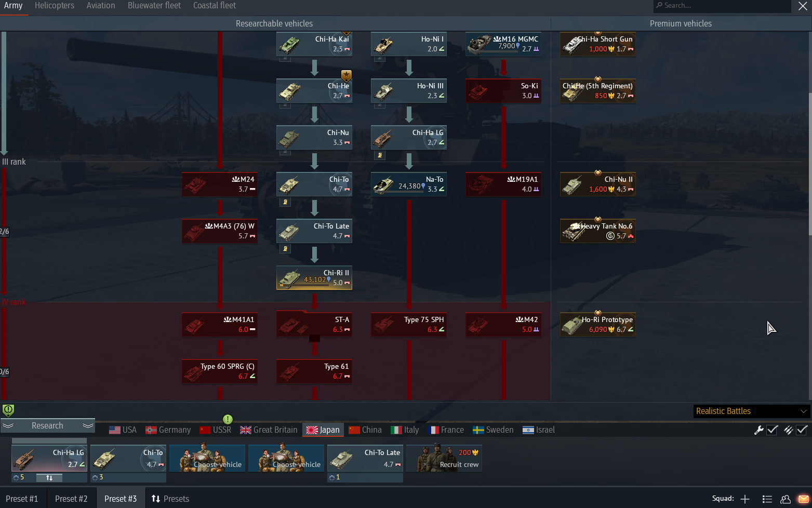Click the crew marker under tree Chi-To
This screenshot has width=812, height=508.
pyautogui.click(x=285, y=202)
